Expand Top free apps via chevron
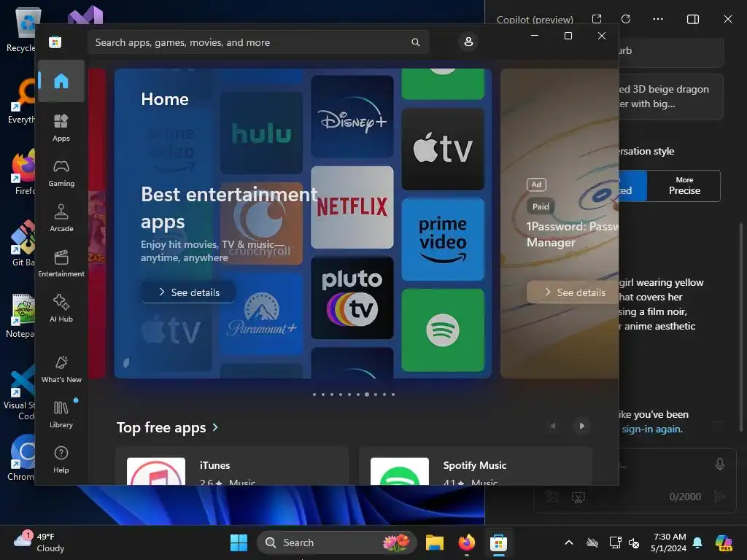The height and width of the screenshot is (560, 747). point(215,427)
